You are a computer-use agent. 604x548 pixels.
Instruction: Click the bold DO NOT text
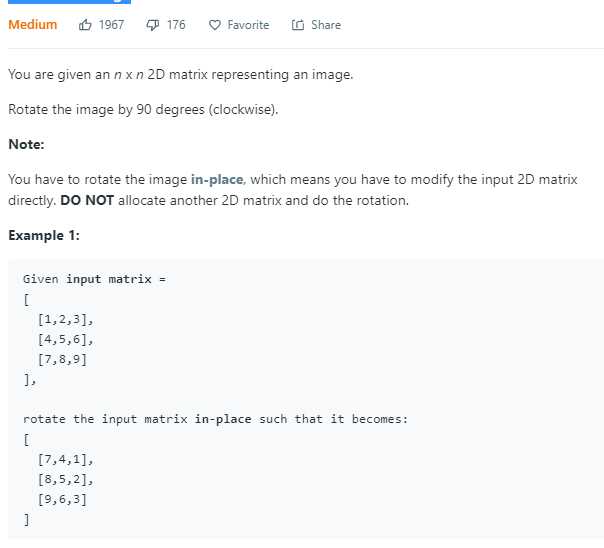(x=87, y=200)
